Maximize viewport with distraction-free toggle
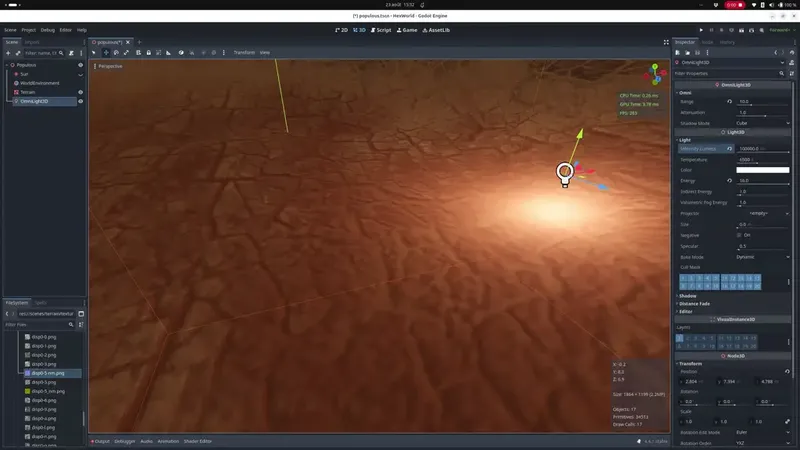Screen dimensions: 800x450 click(666, 42)
